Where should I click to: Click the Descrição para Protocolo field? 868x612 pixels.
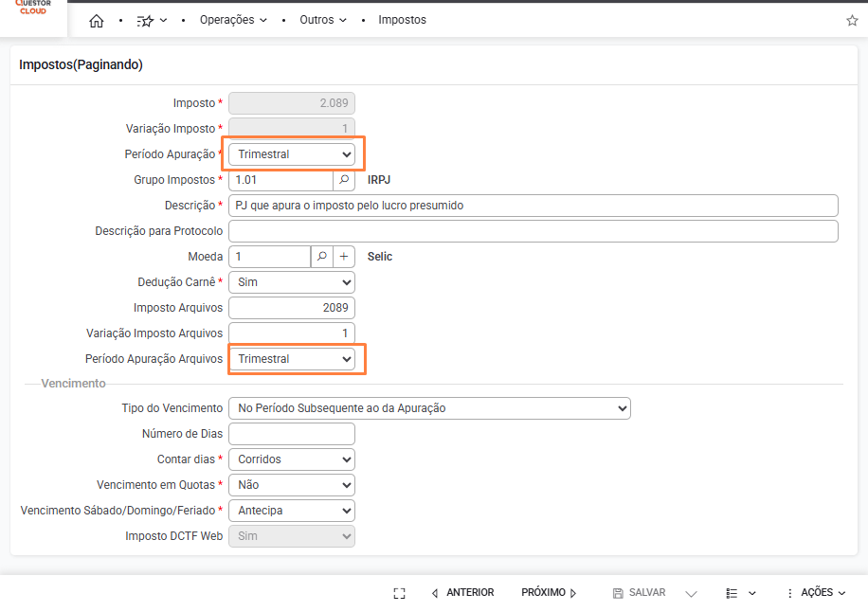pos(533,231)
